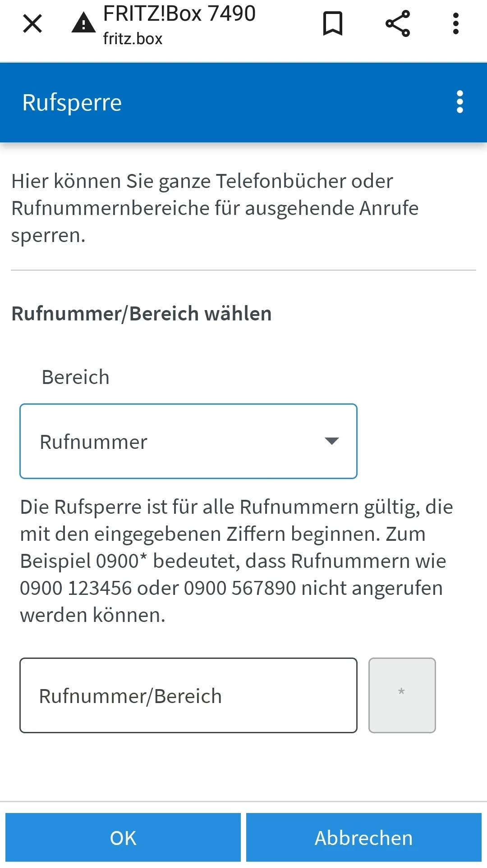Open the browser's three-dot overflow menu
Viewport: 487px width, 868px height.
456,23
